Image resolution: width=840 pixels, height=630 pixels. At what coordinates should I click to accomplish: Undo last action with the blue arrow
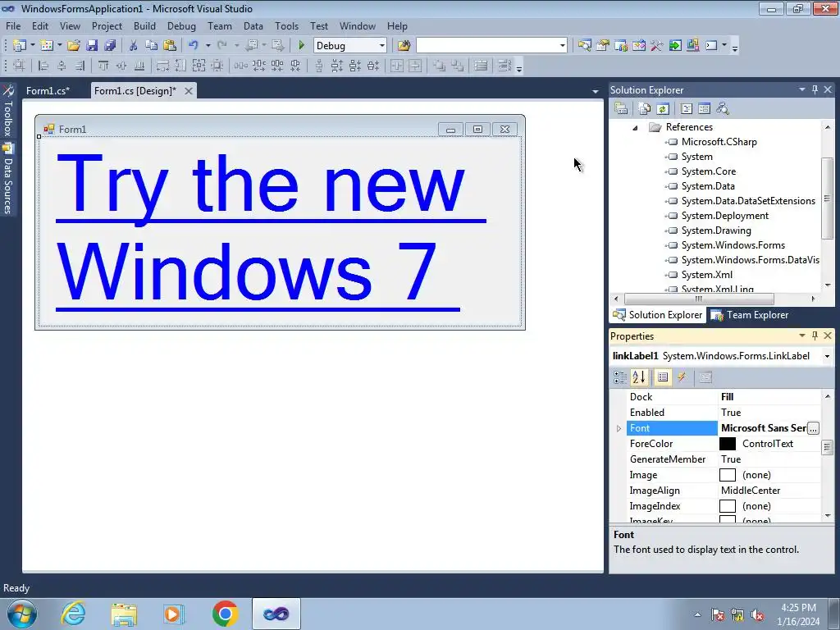pos(194,46)
